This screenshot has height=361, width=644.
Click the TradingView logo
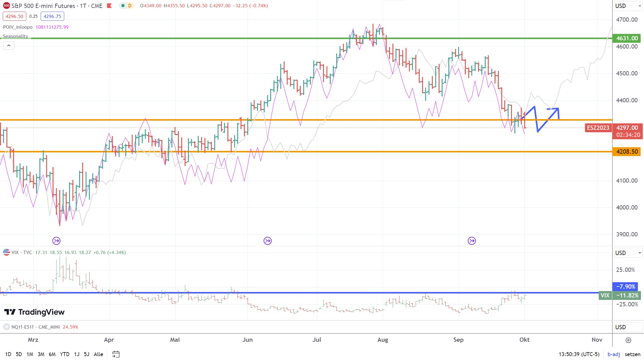point(34,312)
